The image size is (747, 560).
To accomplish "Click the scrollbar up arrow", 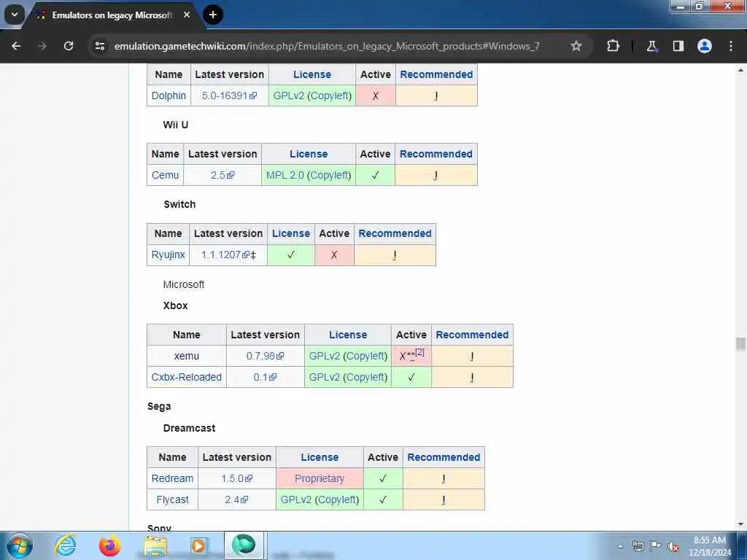I will 740,70.
